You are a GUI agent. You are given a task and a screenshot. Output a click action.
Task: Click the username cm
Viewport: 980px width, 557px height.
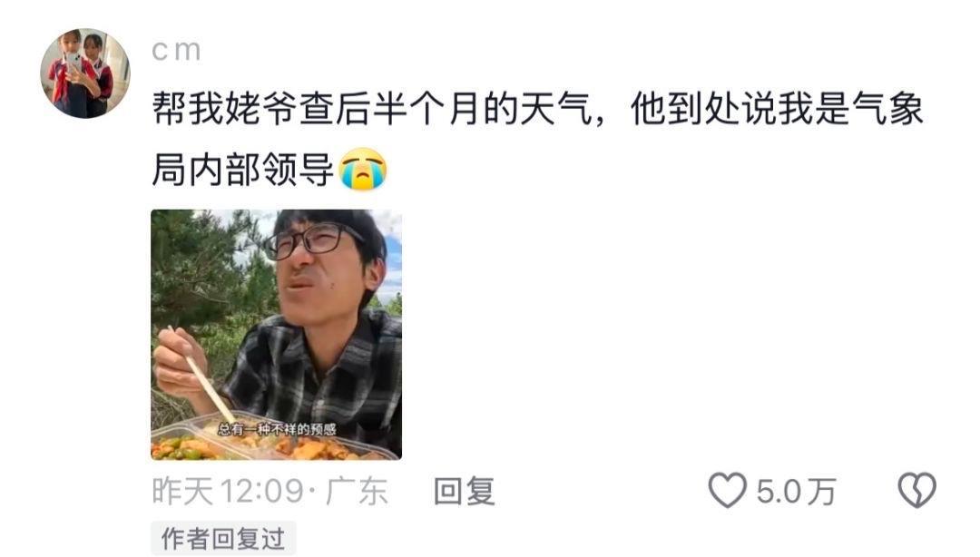pyautogui.click(x=176, y=51)
